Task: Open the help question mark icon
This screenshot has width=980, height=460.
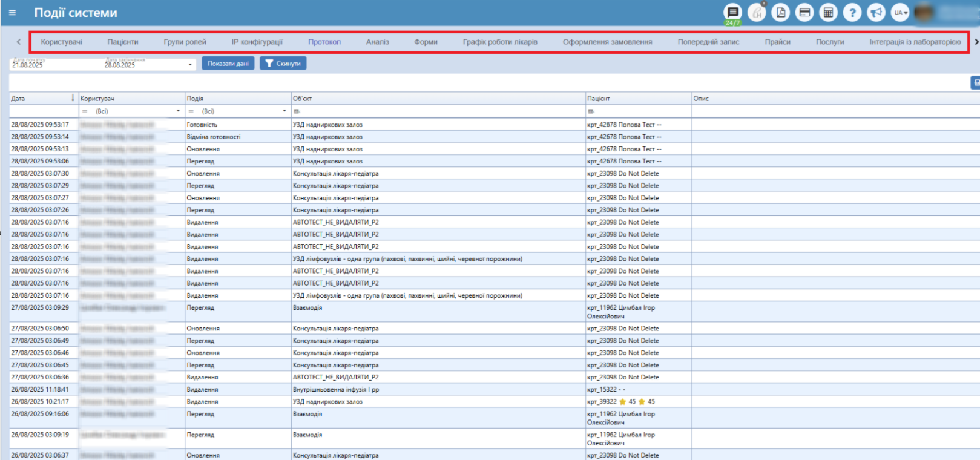Action: [x=852, y=12]
